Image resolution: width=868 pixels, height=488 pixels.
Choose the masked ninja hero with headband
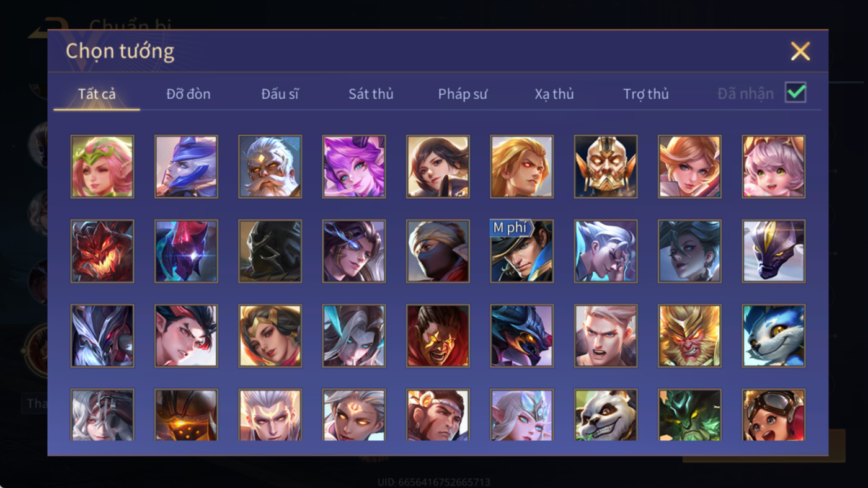[x=438, y=251]
